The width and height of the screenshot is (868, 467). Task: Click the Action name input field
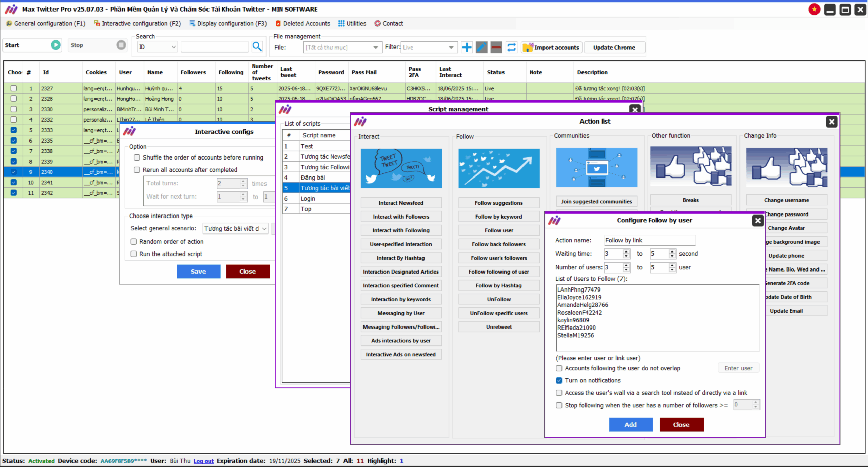pyautogui.click(x=650, y=240)
